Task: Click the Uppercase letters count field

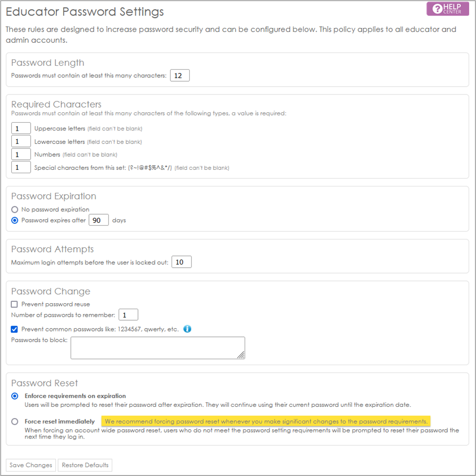Action: tap(20, 128)
